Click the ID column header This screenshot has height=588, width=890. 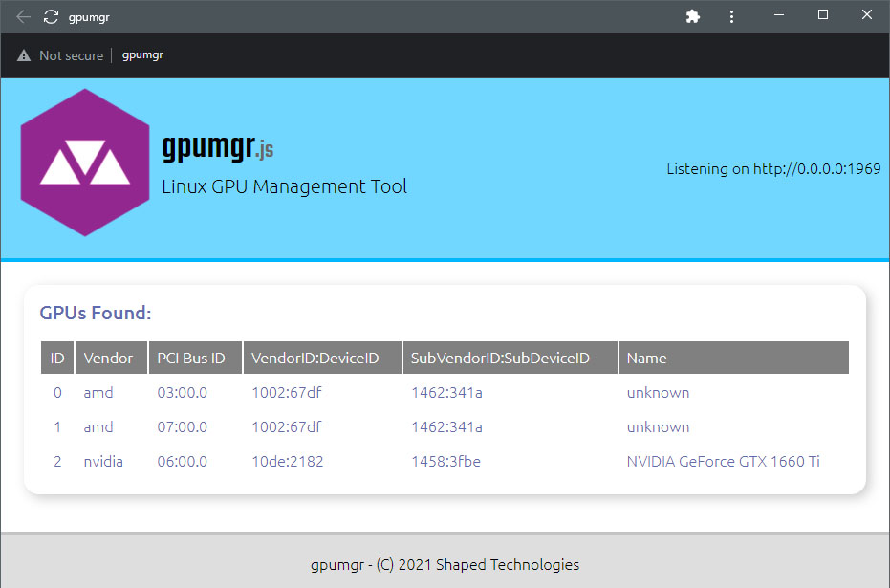tap(57, 358)
